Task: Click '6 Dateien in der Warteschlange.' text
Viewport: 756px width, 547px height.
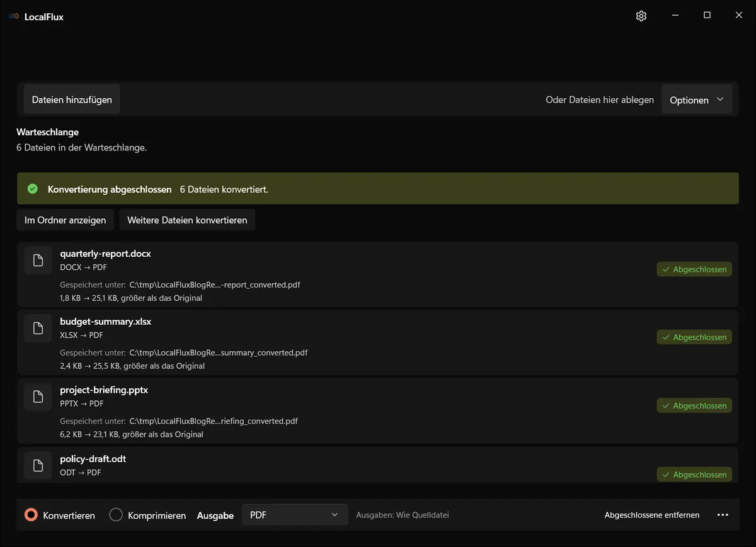Action: 81,147
